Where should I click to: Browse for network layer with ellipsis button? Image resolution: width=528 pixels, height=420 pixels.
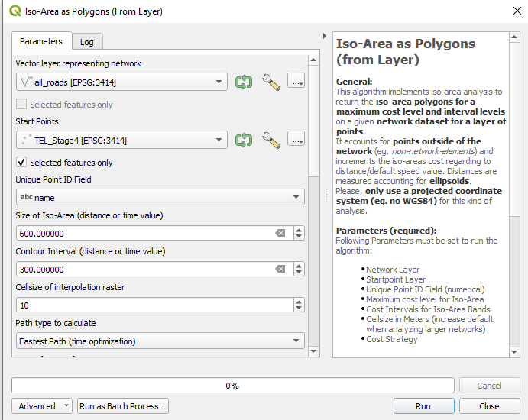[x=296, y=81]
